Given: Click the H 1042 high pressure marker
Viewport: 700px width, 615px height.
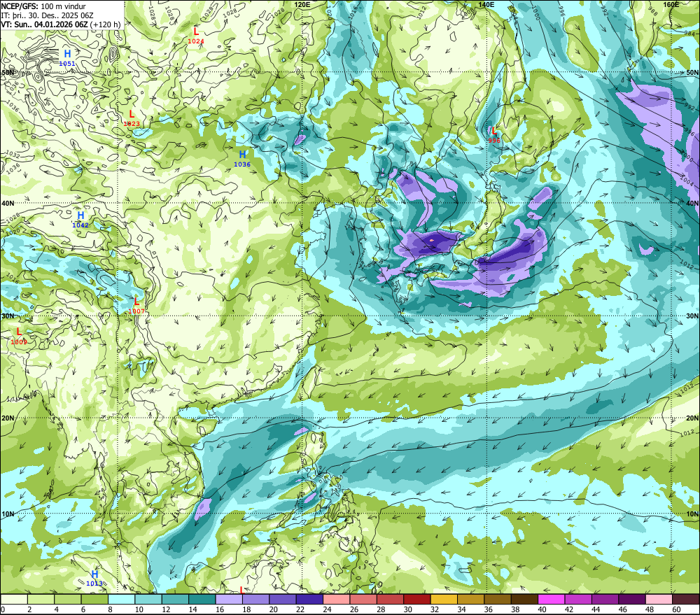Looking at the screenshot, I should pos(80,220).
